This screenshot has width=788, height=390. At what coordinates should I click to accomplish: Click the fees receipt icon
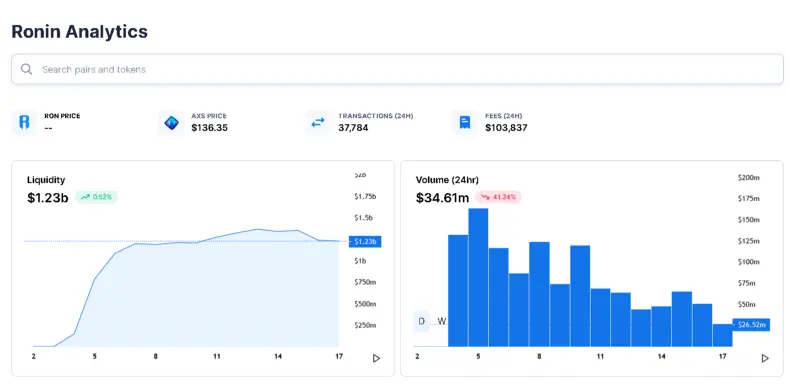464,123
